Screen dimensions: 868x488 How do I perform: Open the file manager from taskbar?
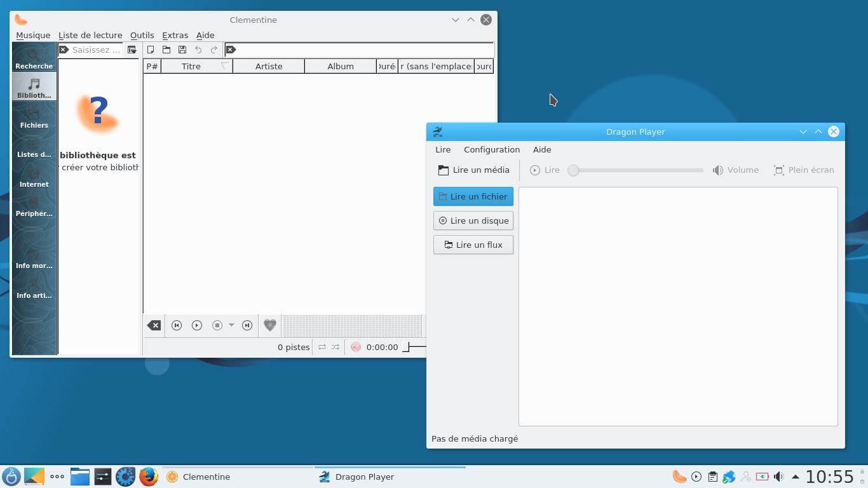(x=80, y=477)
